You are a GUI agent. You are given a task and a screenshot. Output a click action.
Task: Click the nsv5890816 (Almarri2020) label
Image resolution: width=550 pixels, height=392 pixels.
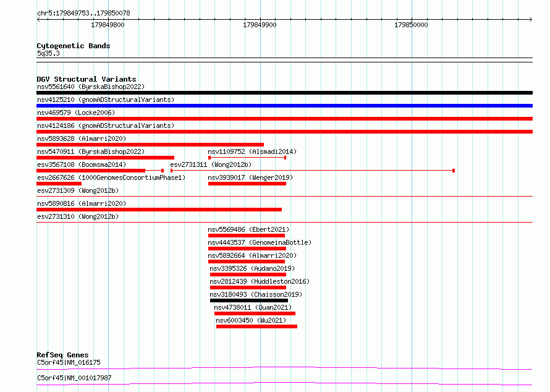pyautogui.click(x=82, y=203)
